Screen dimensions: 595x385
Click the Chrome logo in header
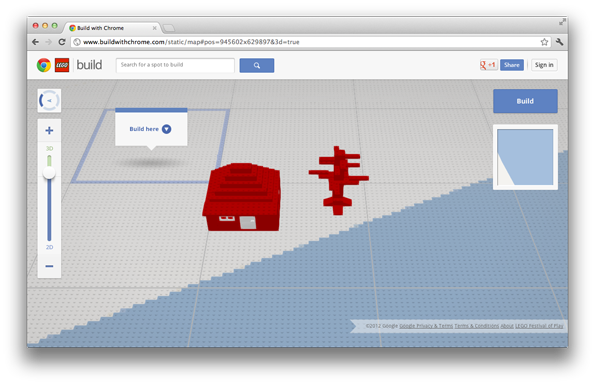pyautogui.click(x=44, y=65)
